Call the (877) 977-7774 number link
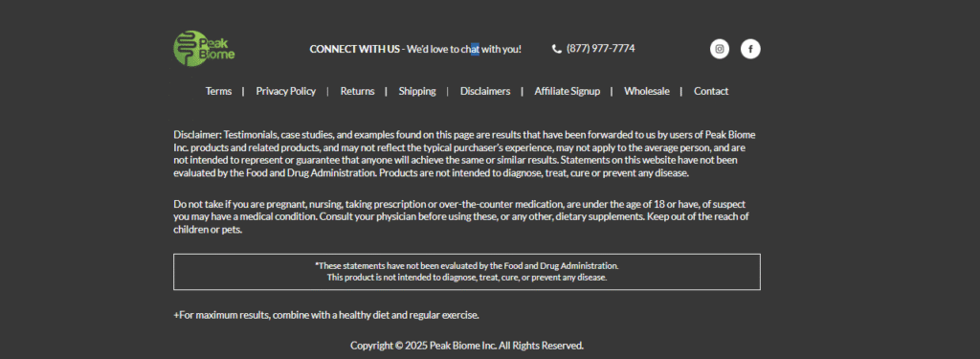 point(601,48)
